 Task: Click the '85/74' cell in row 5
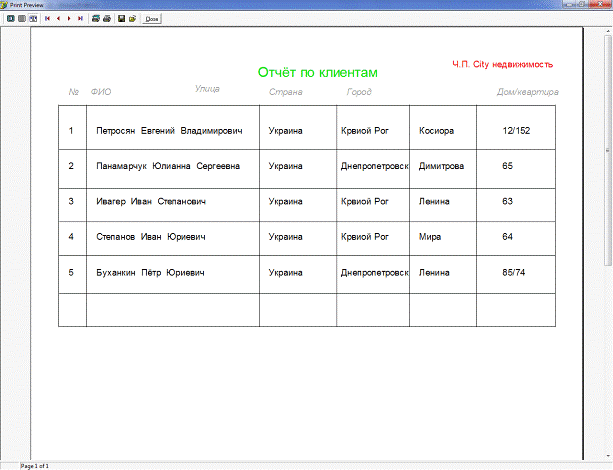514,272
